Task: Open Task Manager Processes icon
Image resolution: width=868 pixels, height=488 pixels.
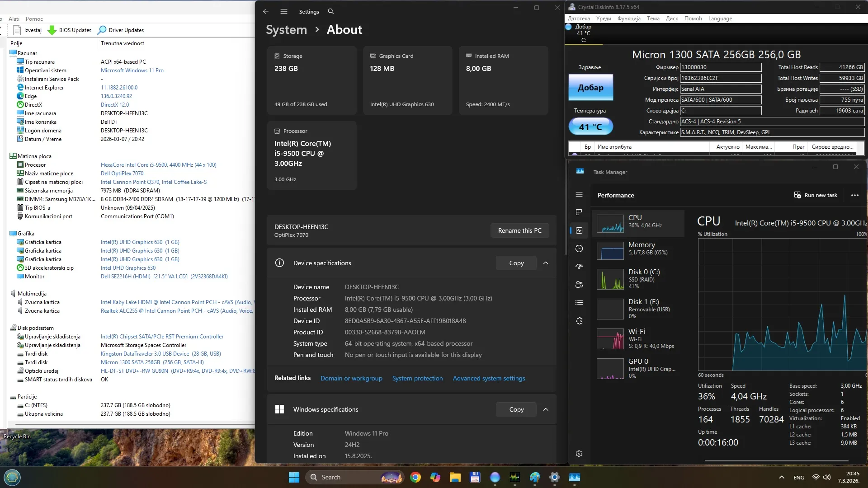Action: (579, 212)
